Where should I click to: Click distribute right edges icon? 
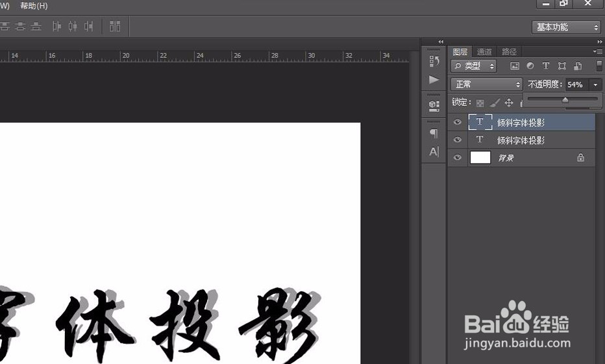[x=89, y=26]
